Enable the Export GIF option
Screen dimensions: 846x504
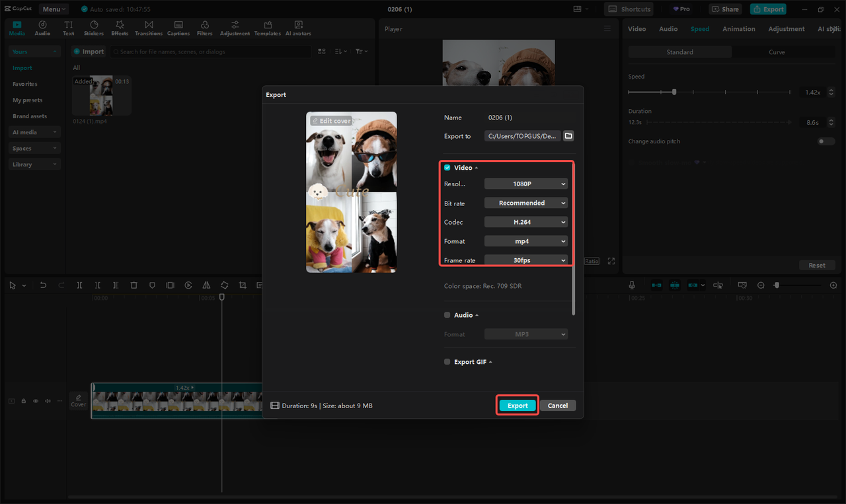(447, 361)
